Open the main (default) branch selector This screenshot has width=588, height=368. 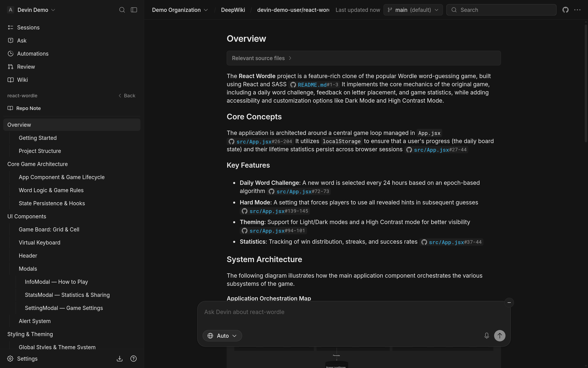[413, 10]
